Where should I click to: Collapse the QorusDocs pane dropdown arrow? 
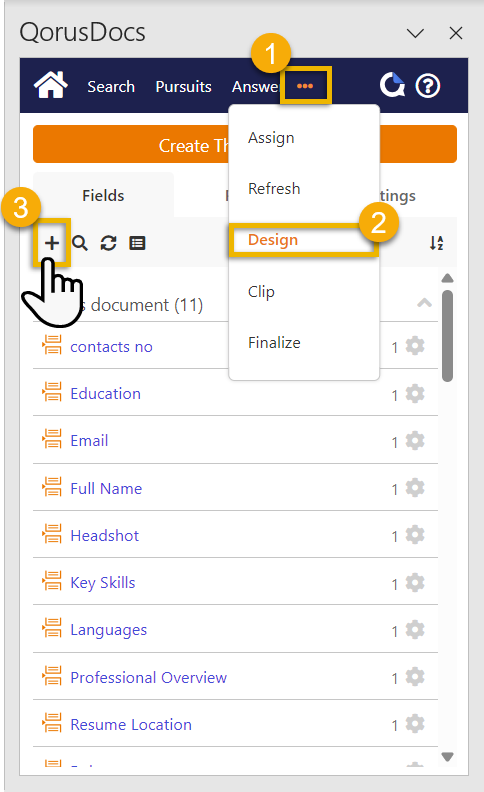tap(415, 33)
